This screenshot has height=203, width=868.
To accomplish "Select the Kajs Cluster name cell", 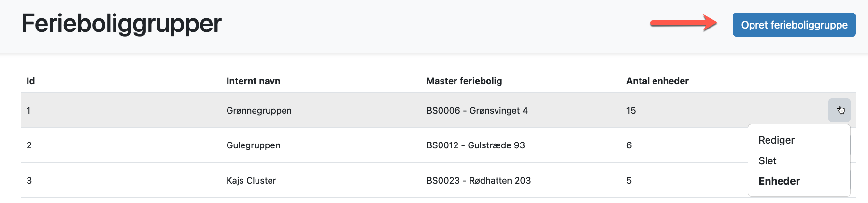I will (x=251, y=180).
